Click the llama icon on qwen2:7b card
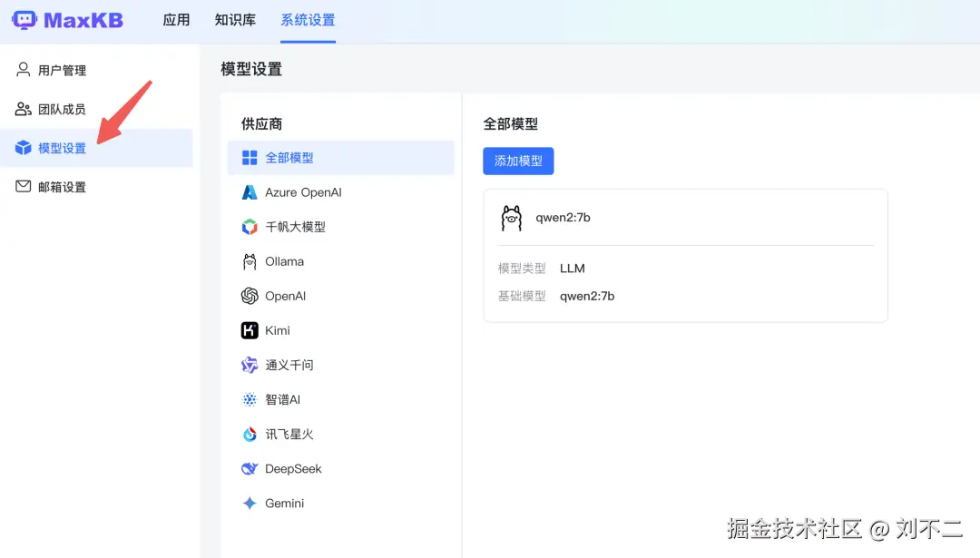The width and height of the screenshot is (980, 558). [x=511, y=218]
